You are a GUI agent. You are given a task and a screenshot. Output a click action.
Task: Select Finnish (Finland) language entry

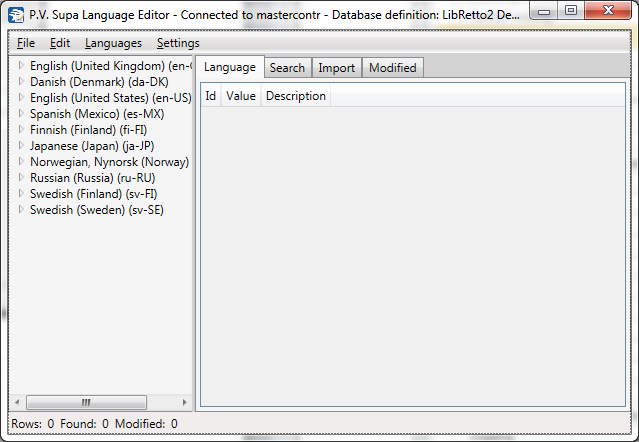(x=88, y=130)
